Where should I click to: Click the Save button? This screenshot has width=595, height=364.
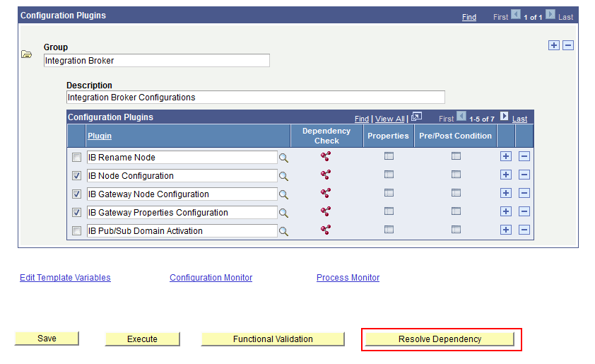click(47, 338)
